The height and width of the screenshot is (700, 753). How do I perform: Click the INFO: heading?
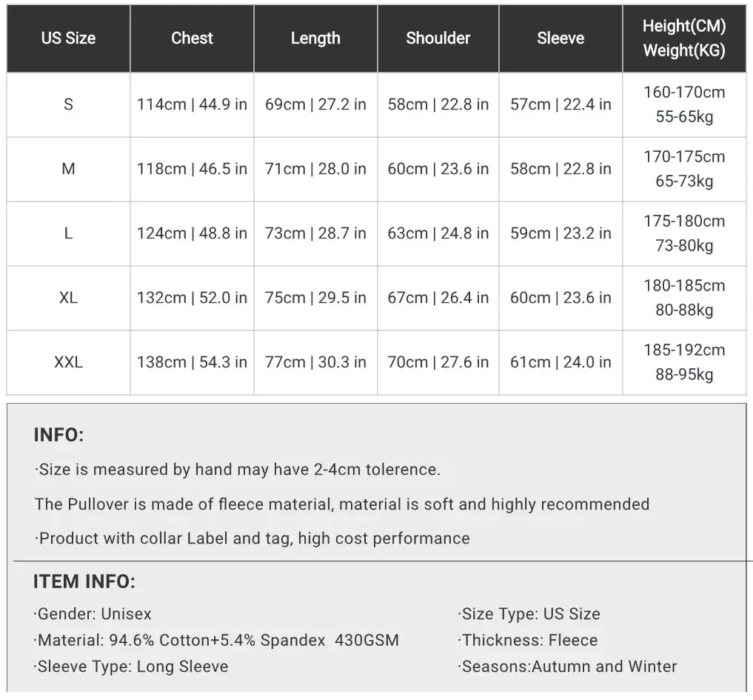pyautogui.click(x=58, y=436)
